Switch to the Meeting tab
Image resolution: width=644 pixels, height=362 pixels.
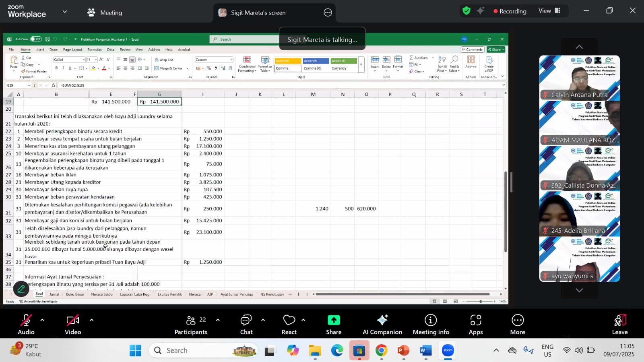tap(105, 12)
